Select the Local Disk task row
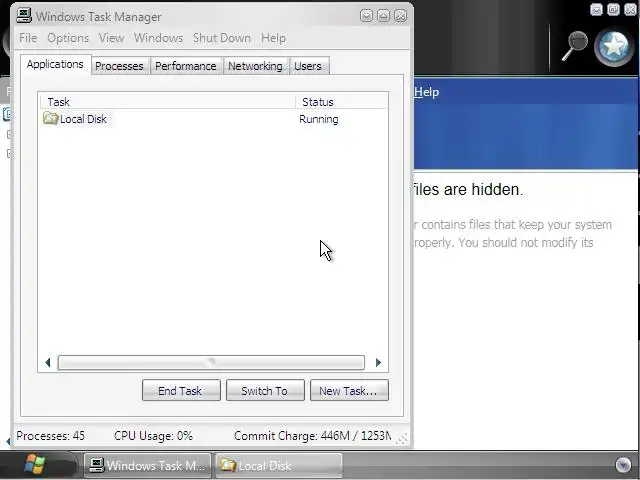 click(212, 119)
